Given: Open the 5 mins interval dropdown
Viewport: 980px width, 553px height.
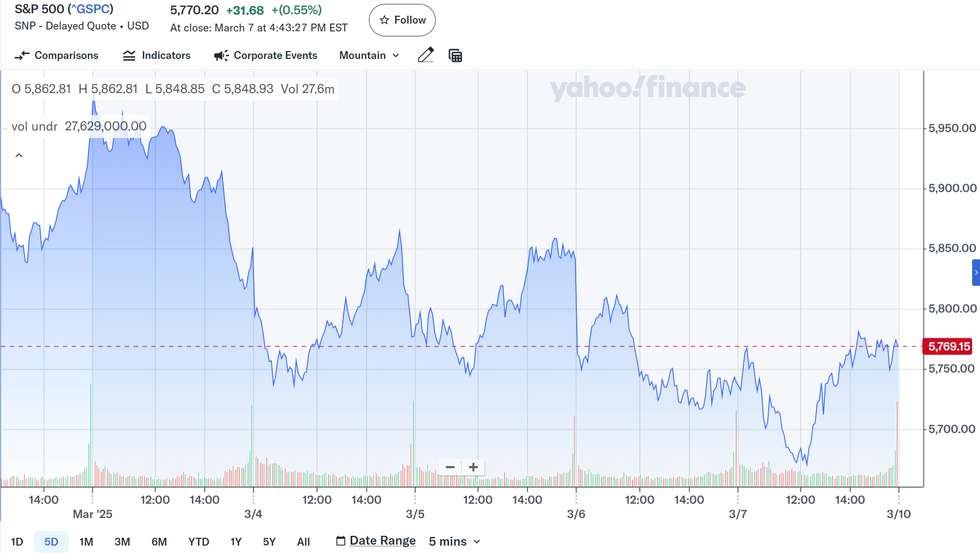Looking at the screenshot, I should pyautogui.click(x=454, y=541).
